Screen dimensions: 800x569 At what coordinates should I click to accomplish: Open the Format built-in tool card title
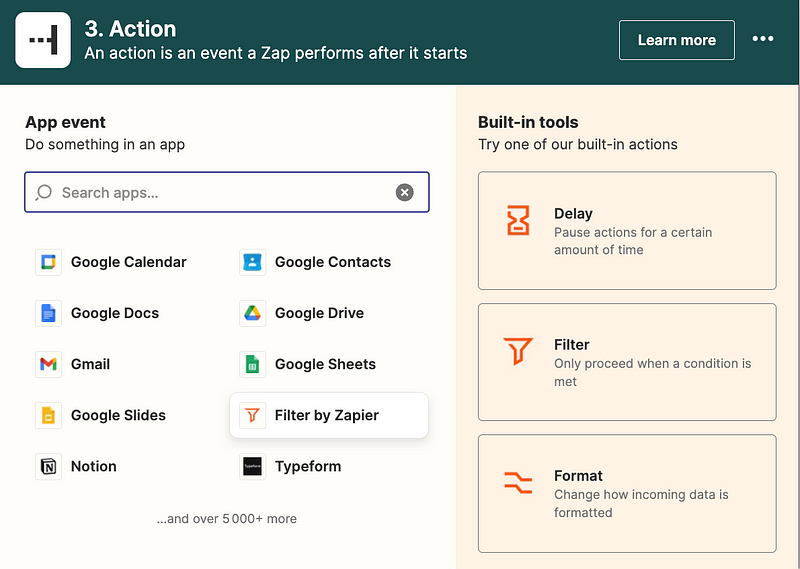[578, 476]
